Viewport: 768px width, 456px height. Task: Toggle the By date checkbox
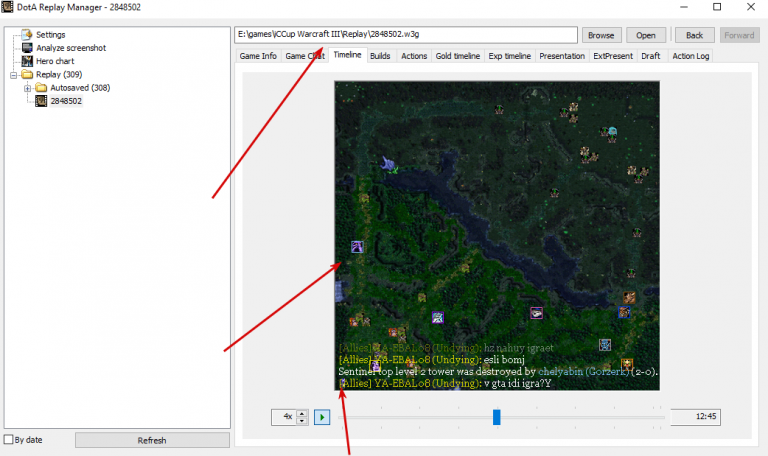8,439
